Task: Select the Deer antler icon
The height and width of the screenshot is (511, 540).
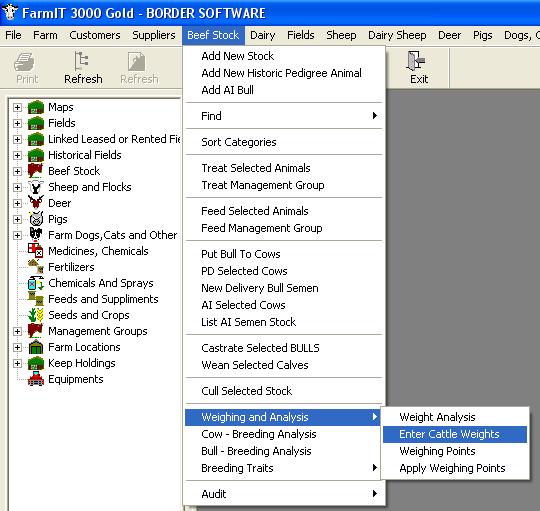Action: tap(36, 202)
